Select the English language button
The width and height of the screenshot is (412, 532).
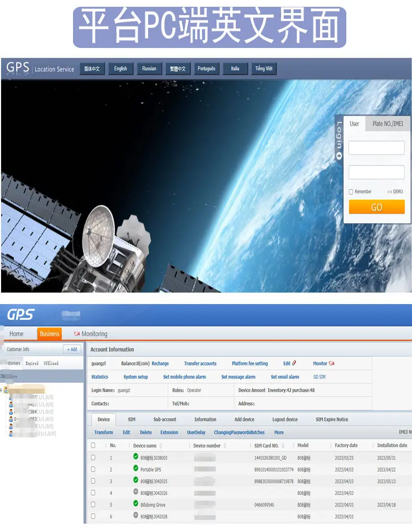tap(120, 68)
